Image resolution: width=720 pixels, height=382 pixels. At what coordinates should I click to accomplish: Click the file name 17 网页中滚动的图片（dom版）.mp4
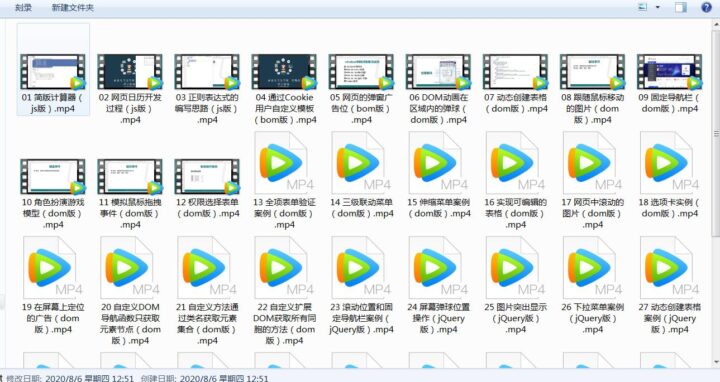click(593, 213)
